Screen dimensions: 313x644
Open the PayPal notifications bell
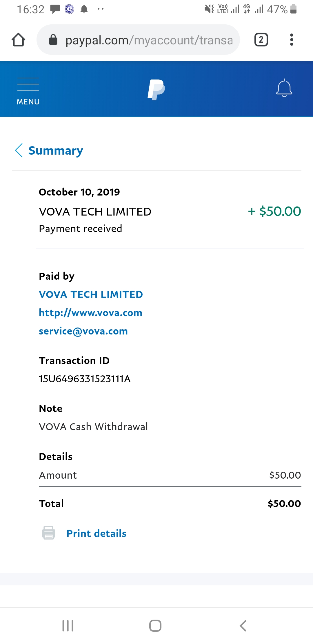pos(284,88)
